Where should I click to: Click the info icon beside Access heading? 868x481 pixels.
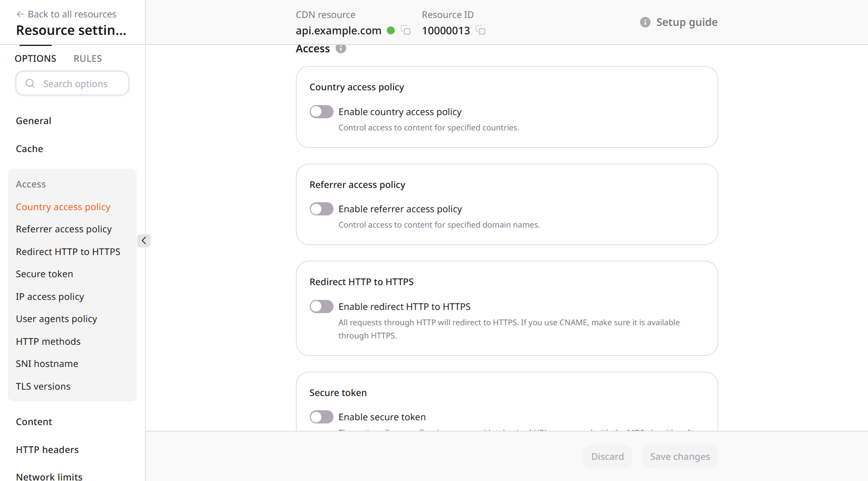click(x=341, y=49)
